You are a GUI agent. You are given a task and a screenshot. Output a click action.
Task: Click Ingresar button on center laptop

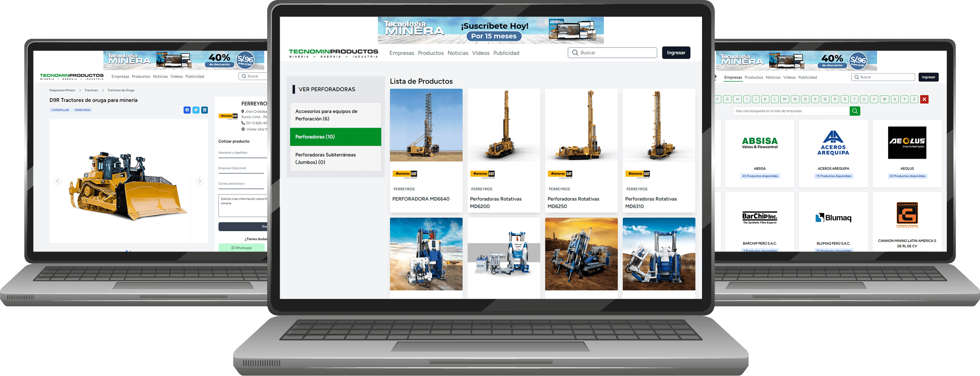tap(676, 53)
